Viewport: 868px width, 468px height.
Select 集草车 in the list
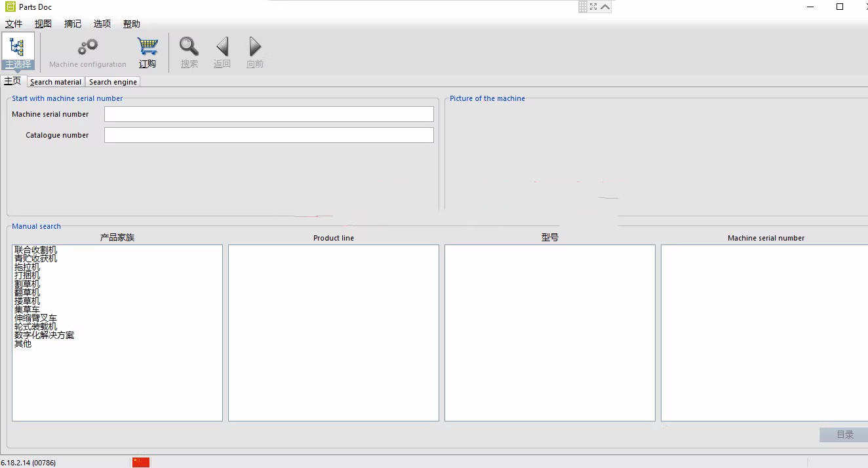point(27,309)
